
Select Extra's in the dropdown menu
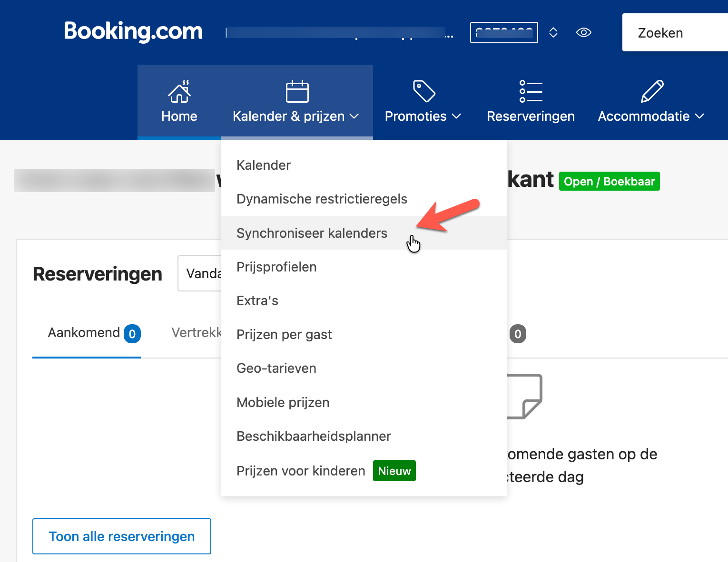pos(364,300)
